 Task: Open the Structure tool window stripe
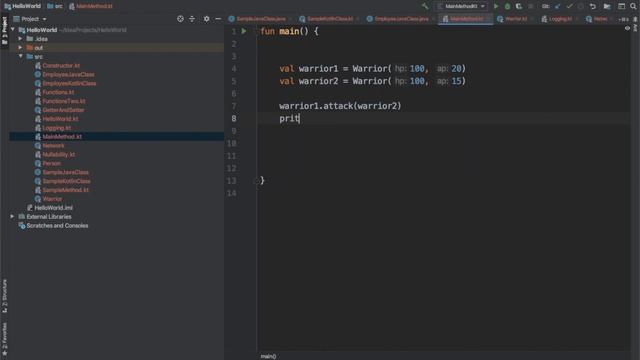(4, 296)
